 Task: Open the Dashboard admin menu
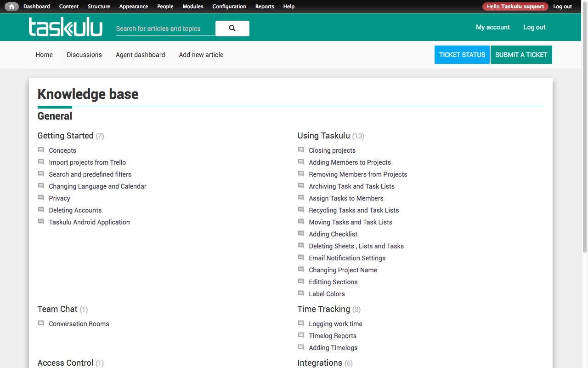coord(37,6)
